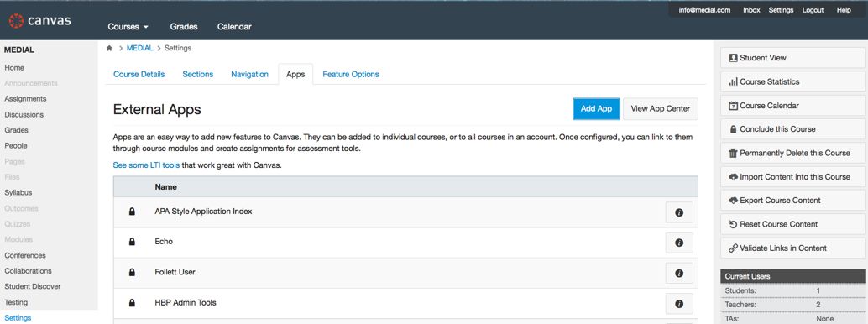Open Pages in course sidebar
The width and height of the screenshot is (868, 324).
point(14,162)
